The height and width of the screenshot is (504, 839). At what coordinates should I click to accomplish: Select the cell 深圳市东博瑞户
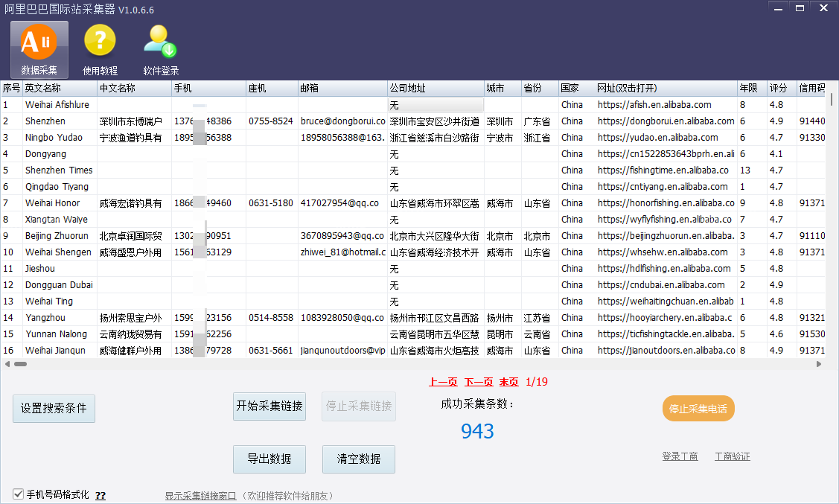tap(134, 121)
